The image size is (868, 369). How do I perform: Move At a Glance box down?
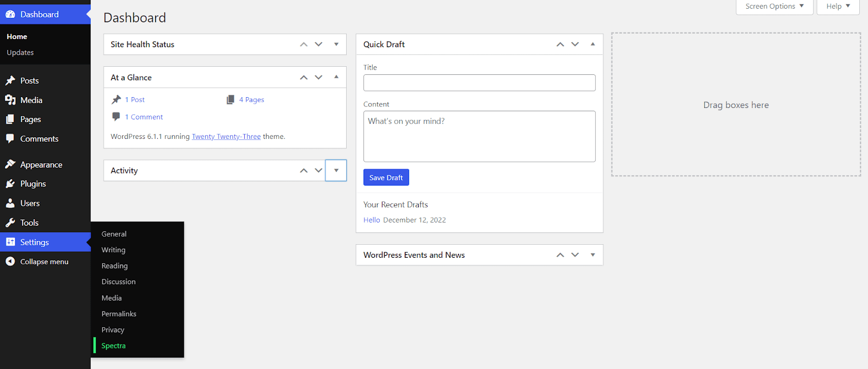318,78
